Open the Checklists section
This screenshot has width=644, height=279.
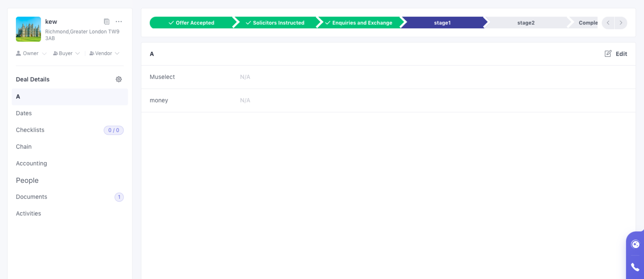[x=30, y=130]
